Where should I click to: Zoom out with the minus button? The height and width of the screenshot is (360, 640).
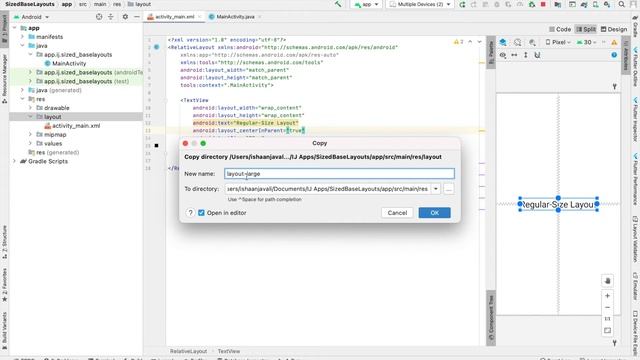(607, 307)
